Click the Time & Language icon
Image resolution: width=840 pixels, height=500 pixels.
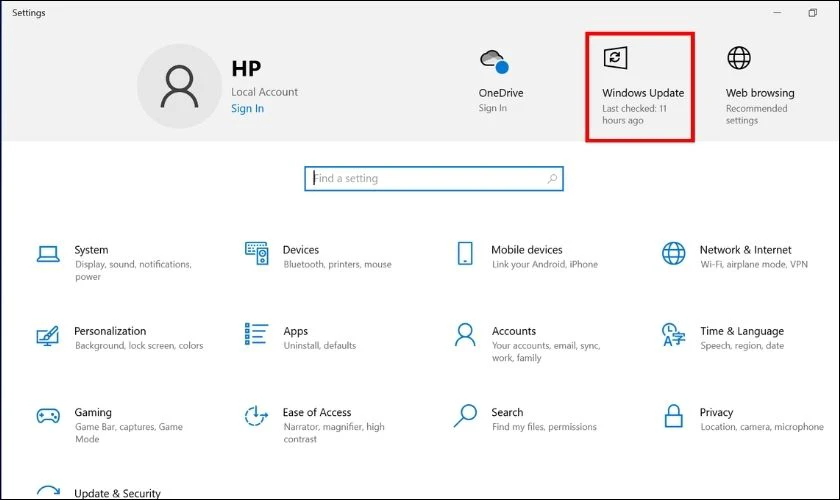tap(673, 335)
